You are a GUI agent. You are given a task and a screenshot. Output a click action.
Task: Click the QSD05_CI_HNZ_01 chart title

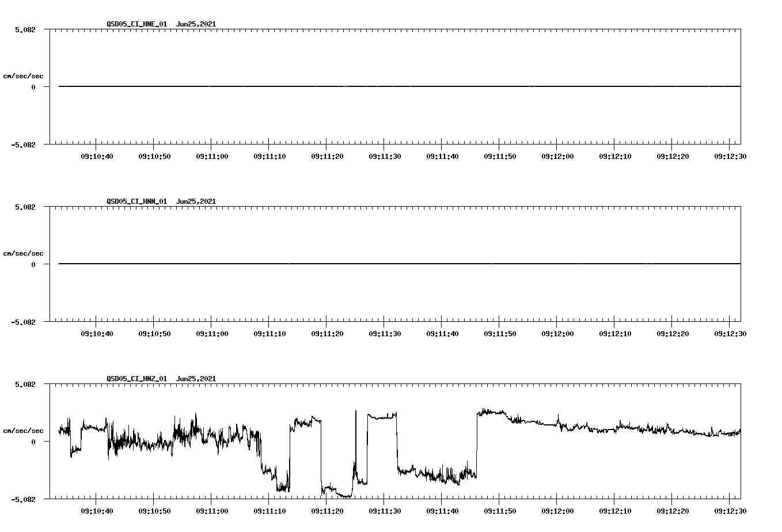(x=161, y=379)
